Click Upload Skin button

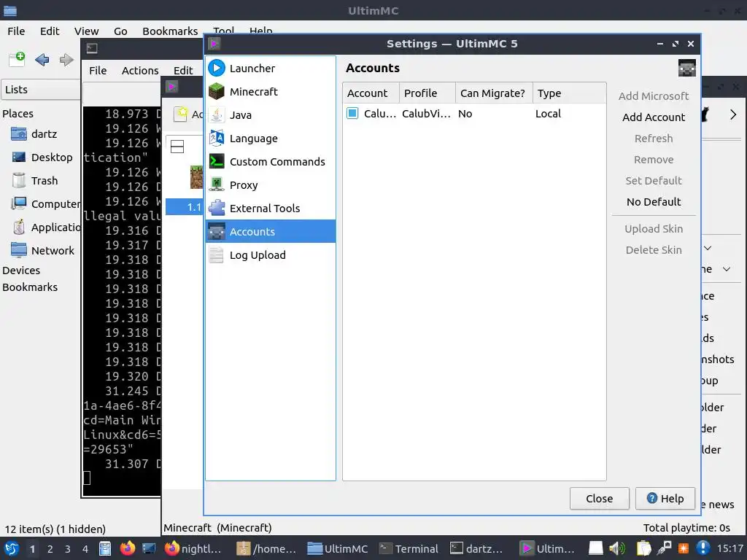pyautogui.click(x=654, y=228)
